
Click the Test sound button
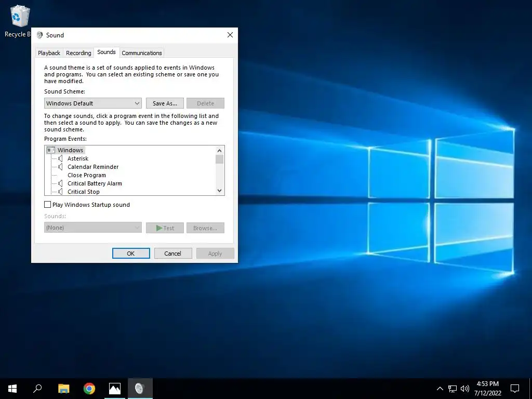[x=165, y=228]
